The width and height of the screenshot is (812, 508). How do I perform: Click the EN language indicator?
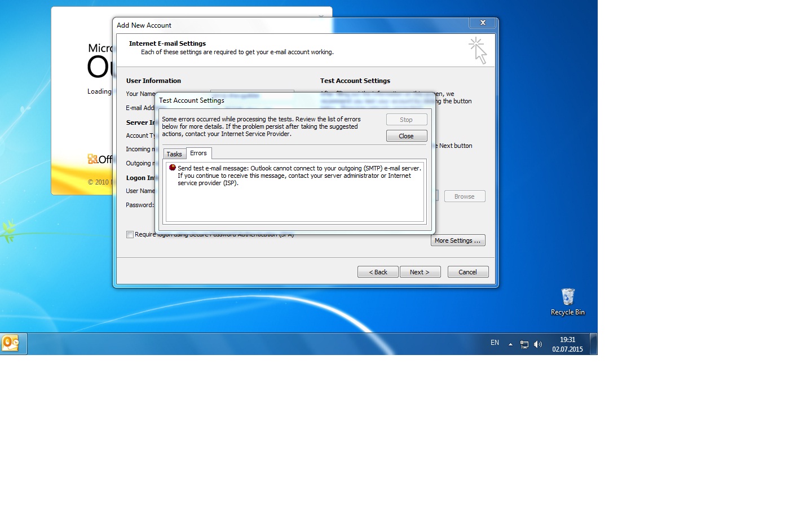coord(495,343)
